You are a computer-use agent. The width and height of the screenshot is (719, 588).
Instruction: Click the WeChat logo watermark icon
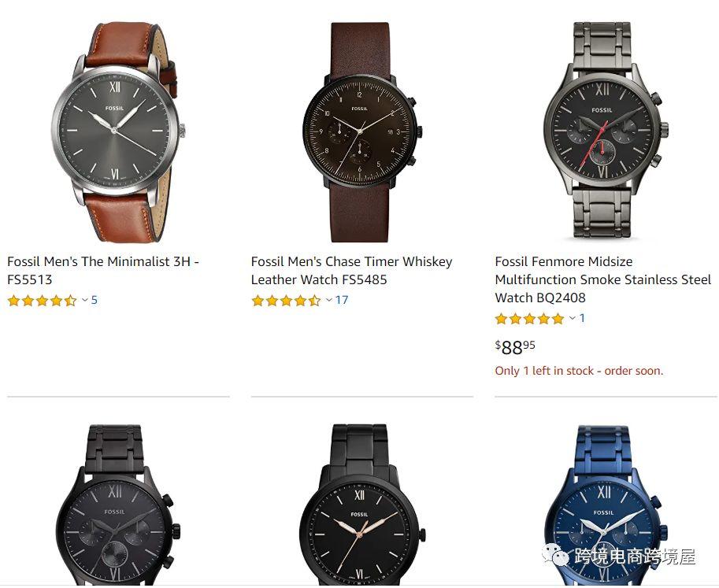[x=556, y=554]
